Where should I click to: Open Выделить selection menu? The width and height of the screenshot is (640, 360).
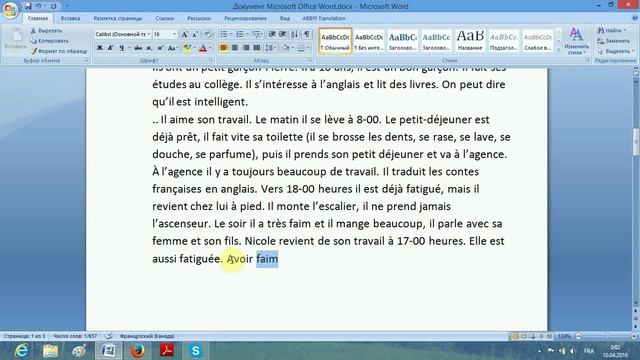click(x=616, y=51)
